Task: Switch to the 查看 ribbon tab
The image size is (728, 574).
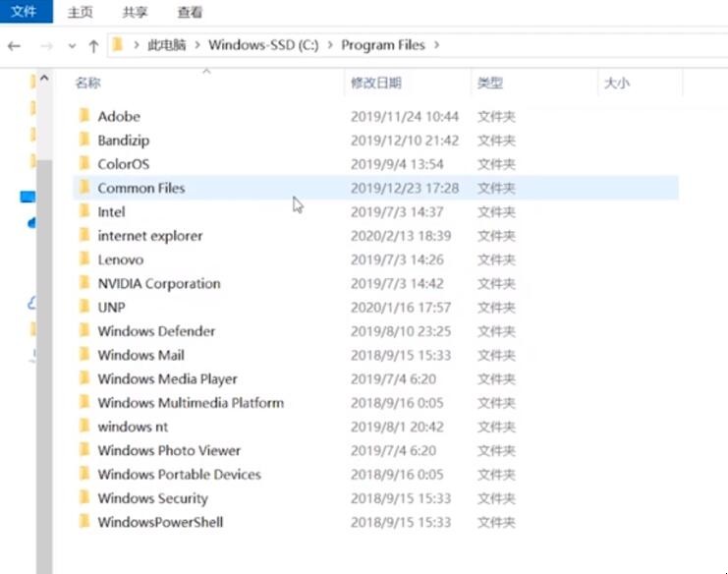Action: [x=190, y=13]
